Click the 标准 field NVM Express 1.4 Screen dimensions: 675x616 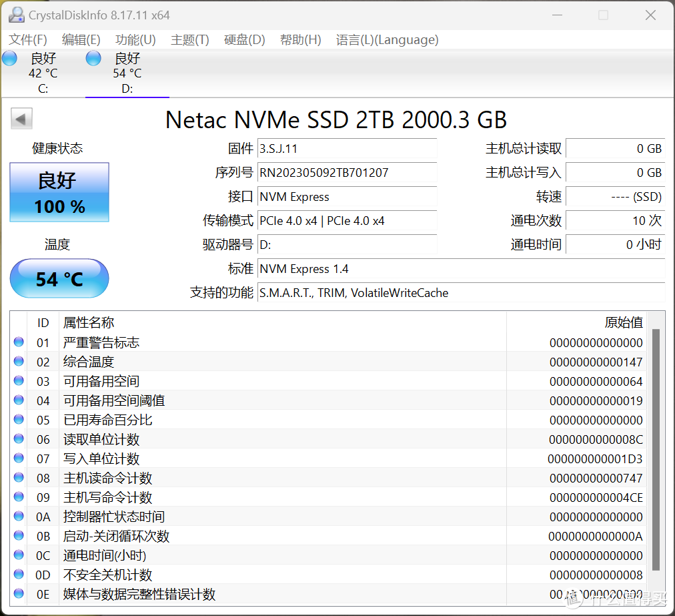461,269
